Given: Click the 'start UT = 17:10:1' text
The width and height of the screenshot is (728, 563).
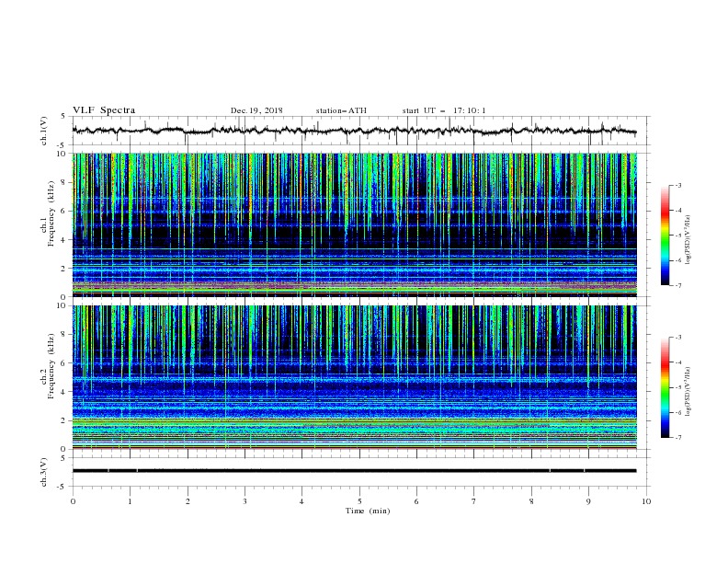Looking at the screenshot, I should [x=444, y=110].
